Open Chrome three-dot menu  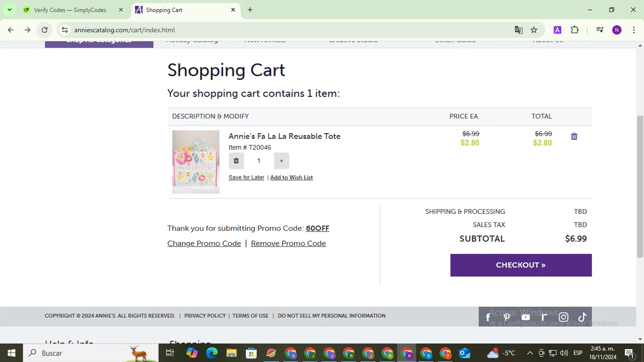click(x=634, y=30)
